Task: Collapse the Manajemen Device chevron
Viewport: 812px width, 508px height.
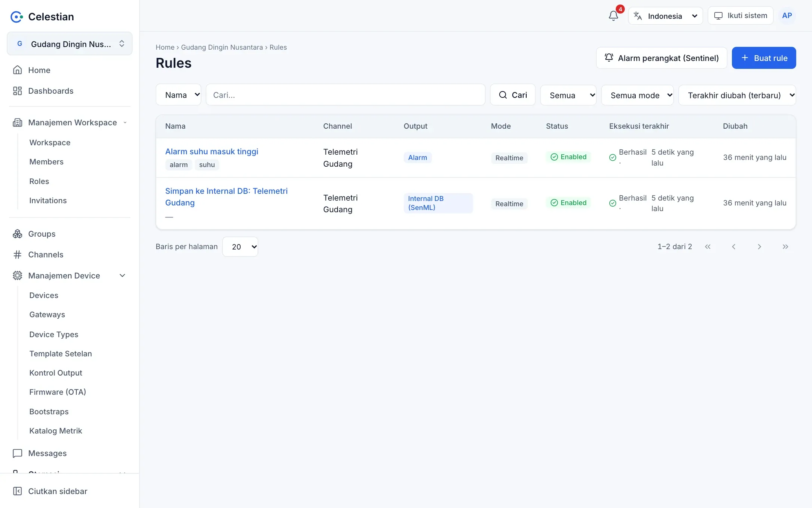Action: tap(122, 275)
